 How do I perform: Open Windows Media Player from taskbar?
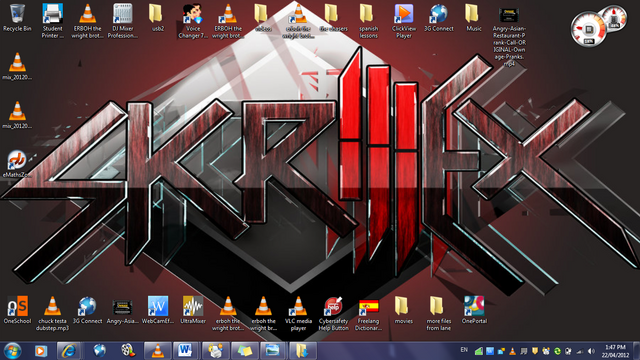[x=40, y=351]
